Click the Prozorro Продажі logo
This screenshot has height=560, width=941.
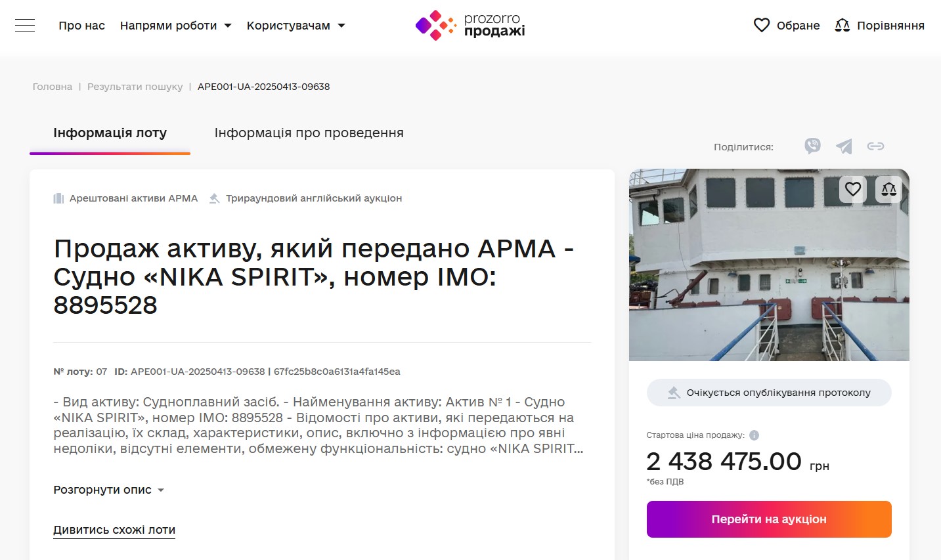(470, 25)
